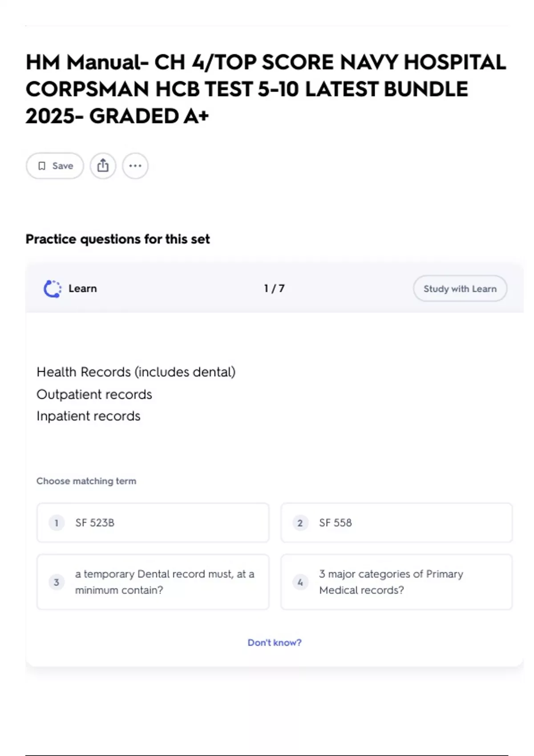Select the "SF 558" answer option
The image size is (534, 756).
click(396, 523)
